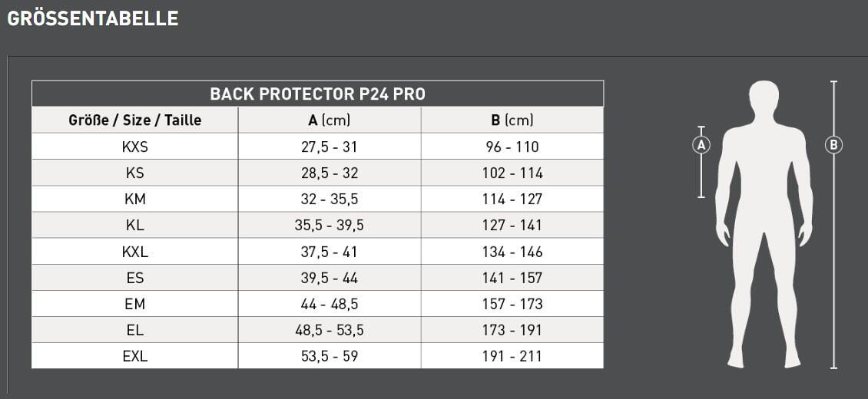Screen dimensions: 868x399
Task: Click the BACK PROTECTOR P24 PRO title
Action: tap(318, 94)
